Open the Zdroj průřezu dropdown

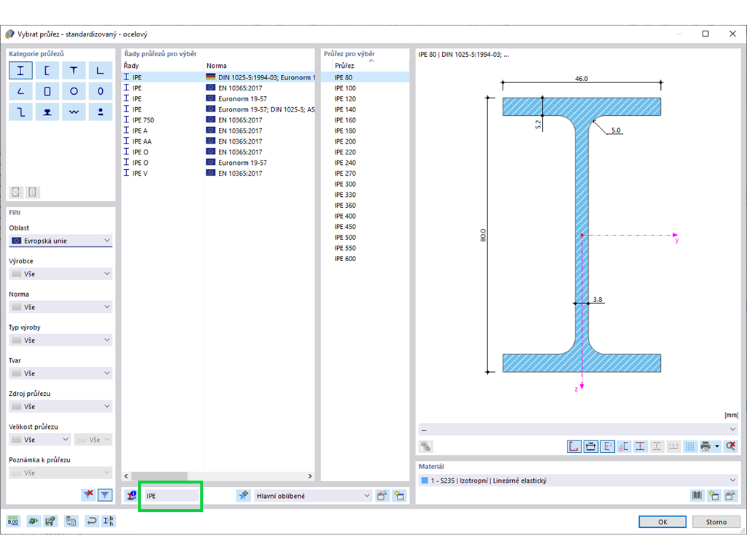click(61, 406)
